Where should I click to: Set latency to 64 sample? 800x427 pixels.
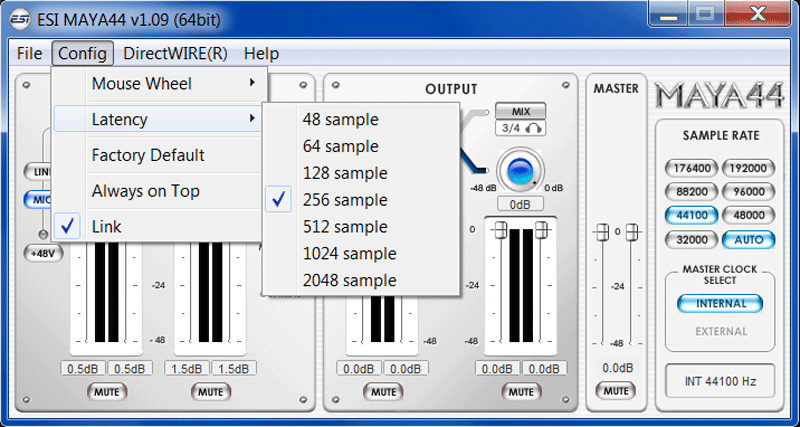point(361,146)
